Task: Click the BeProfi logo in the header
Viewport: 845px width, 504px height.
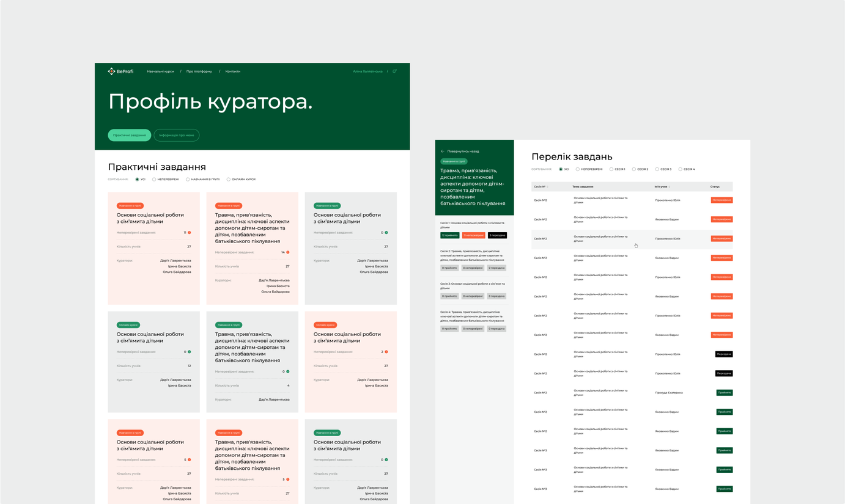Action: pyautogui.click(x=120, y=71)
